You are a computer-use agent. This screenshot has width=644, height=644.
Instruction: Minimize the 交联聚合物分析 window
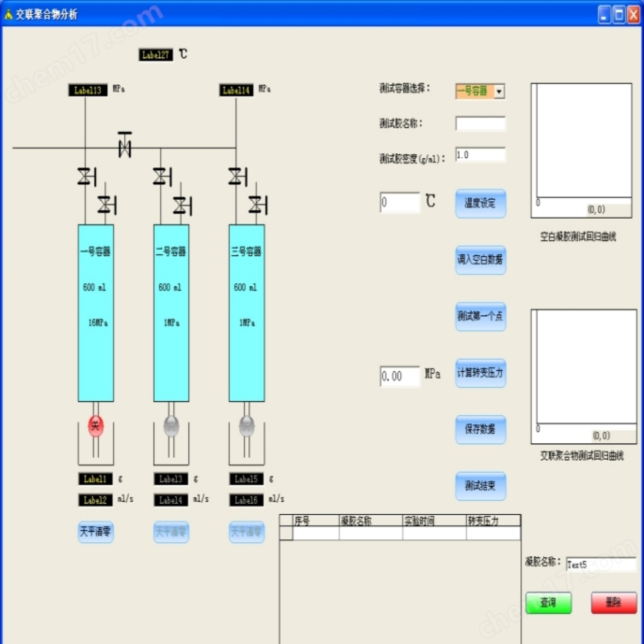pos(605,15)
